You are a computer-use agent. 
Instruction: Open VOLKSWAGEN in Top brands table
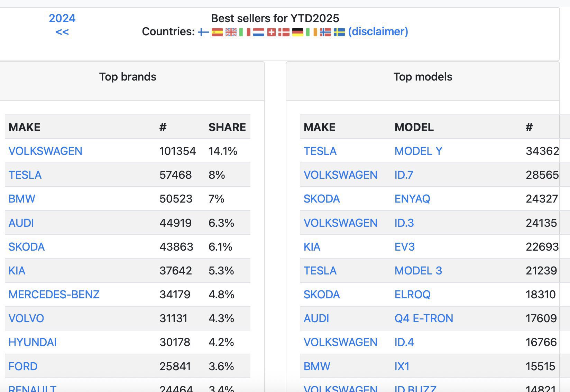(x=45, y=151)
